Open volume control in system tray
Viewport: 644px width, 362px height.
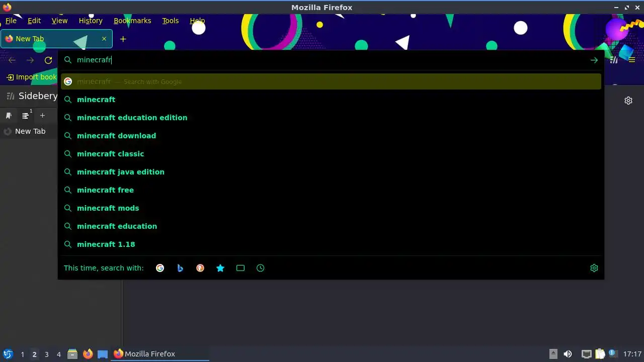(568, 354)
